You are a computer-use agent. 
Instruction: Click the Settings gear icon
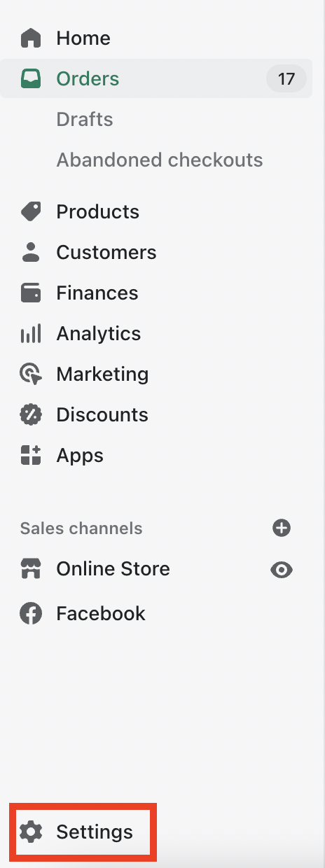(31, 832)
